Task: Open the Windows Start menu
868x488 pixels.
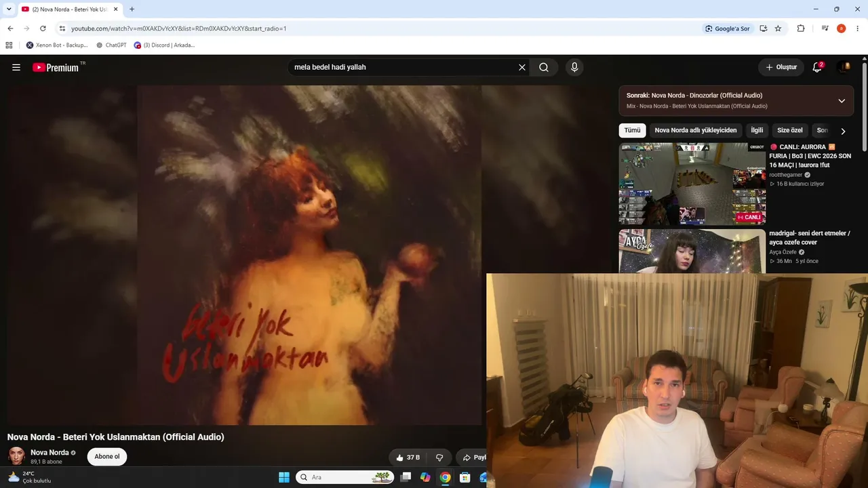Action: pos(284,477)
